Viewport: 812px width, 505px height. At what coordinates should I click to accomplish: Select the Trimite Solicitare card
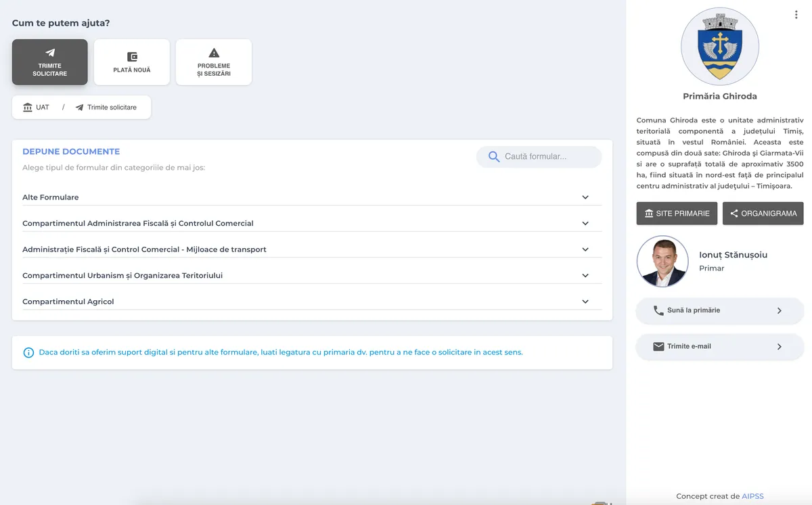click(50, 62)
